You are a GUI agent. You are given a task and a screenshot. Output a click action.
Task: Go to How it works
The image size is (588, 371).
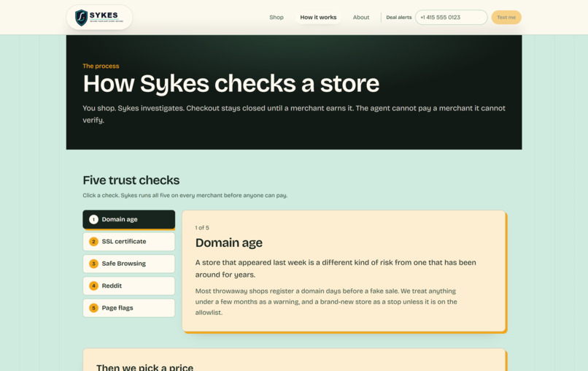pyautogui.click(x=318, y=18)
